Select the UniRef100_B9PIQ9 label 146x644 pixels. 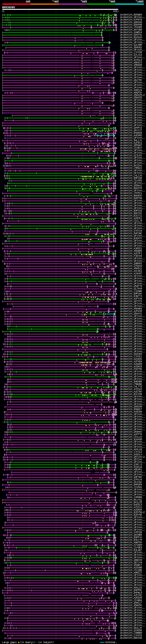(131, 178)
